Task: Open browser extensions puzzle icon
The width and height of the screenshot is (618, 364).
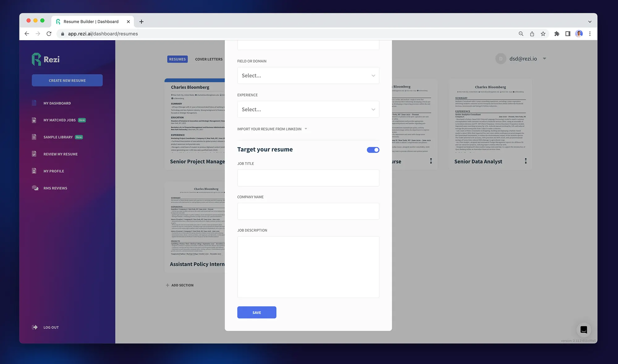Action: (x=557, y=34)
